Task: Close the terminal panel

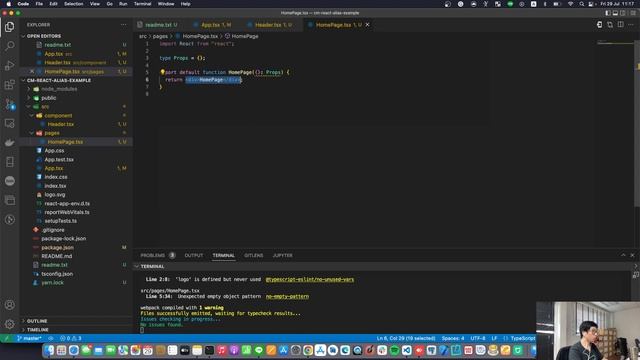Action: pyautogui.click(x=632, y=255)
